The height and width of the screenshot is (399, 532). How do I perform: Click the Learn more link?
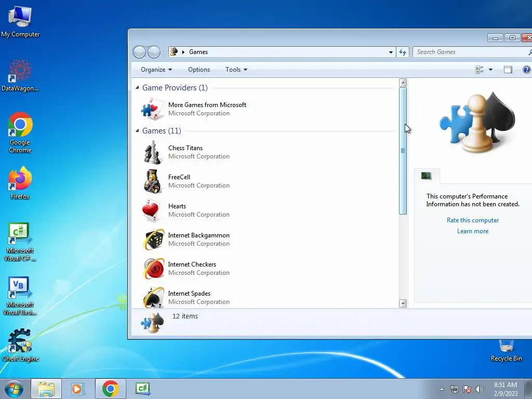[x=473, y=231]
